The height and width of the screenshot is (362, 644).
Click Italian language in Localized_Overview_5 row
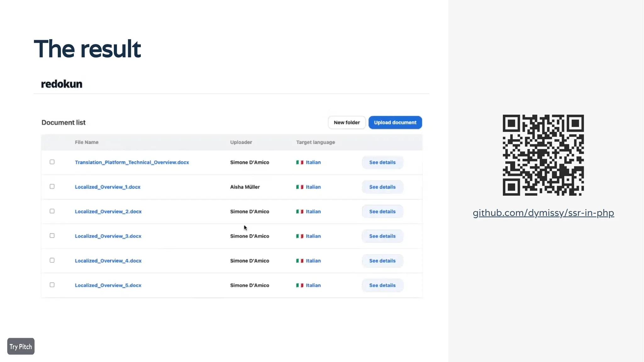click(x=313, y=285)
